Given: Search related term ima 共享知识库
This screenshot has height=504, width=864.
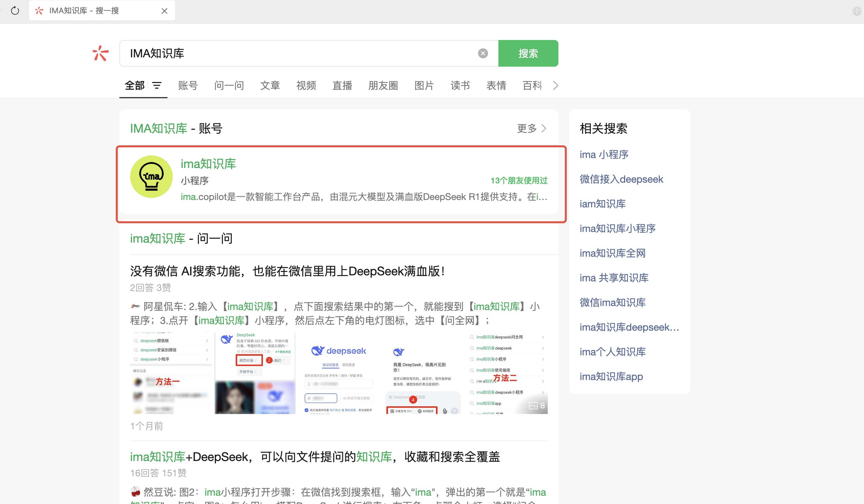Looking at the screenshot, I should (614, 278).
